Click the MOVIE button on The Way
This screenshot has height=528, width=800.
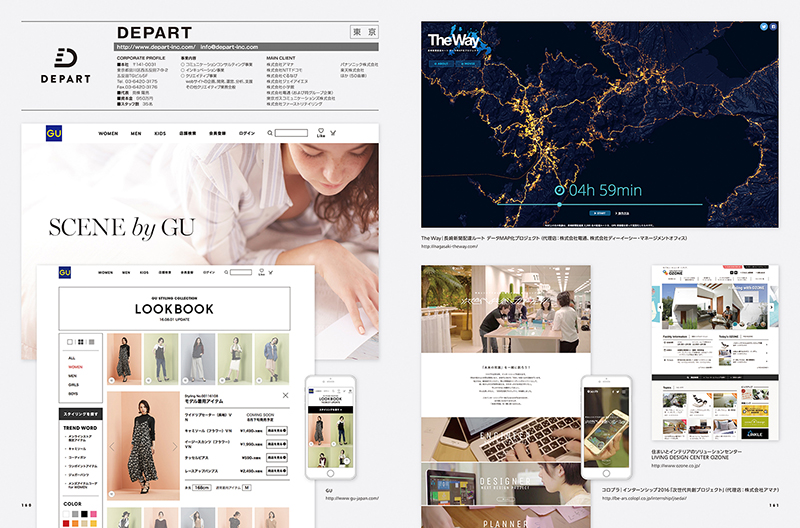(467, 64)
